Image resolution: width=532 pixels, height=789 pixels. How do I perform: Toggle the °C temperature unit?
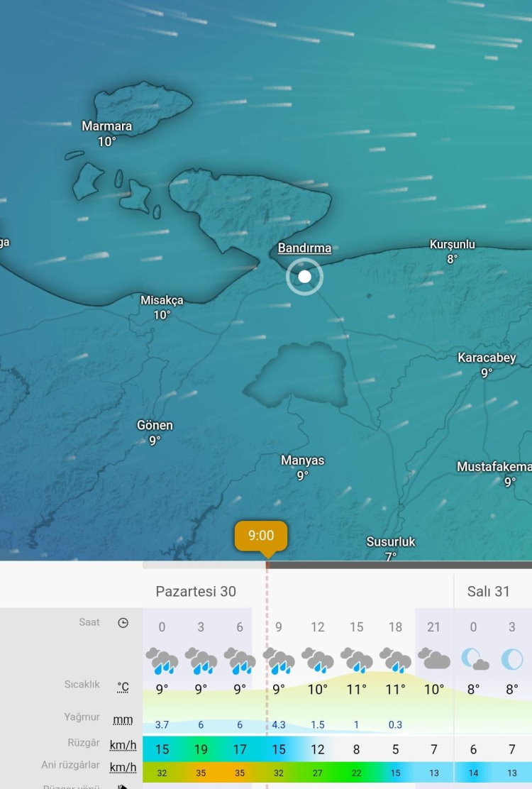(x=123, y=687)
